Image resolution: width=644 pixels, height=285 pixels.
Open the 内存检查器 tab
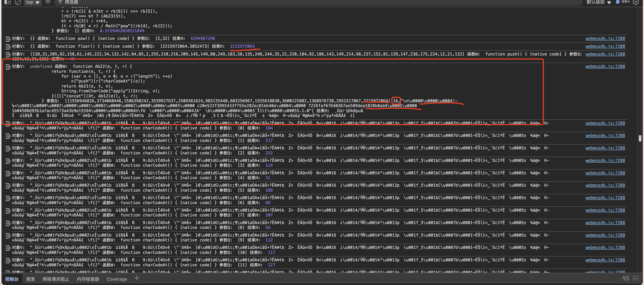[x=88, y=279]
